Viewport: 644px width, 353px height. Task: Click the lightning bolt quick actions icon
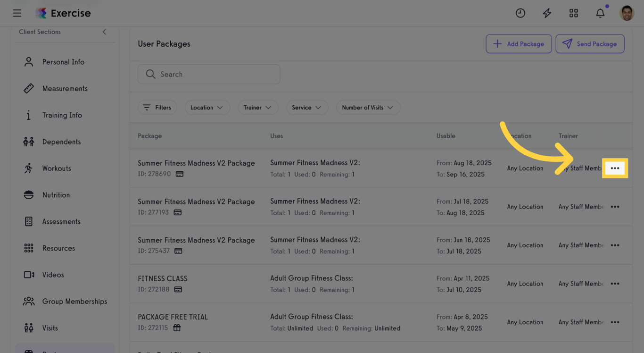coord(547,13)
